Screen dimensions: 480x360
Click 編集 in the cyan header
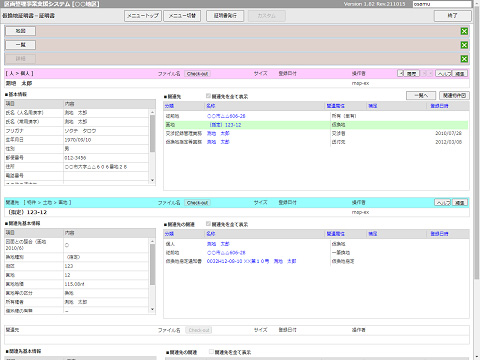tap(460, 203)
